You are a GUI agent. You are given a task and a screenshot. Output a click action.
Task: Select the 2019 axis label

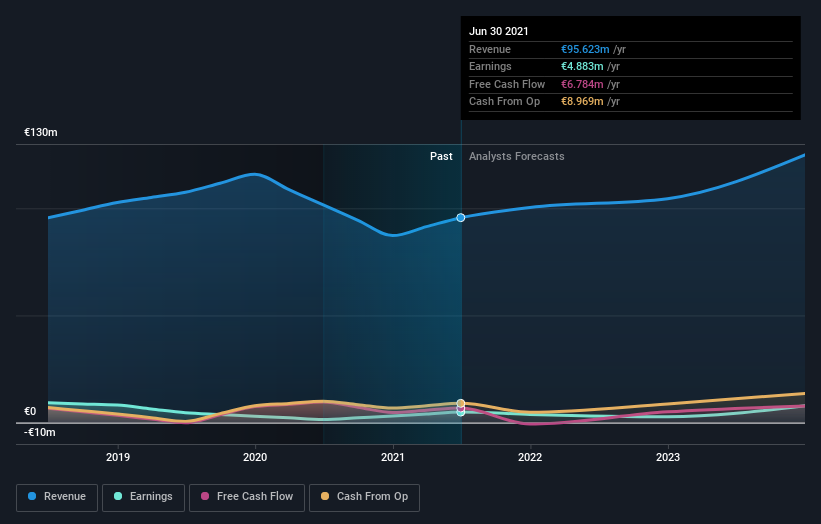pyautogui.click(x=118, y=457)
